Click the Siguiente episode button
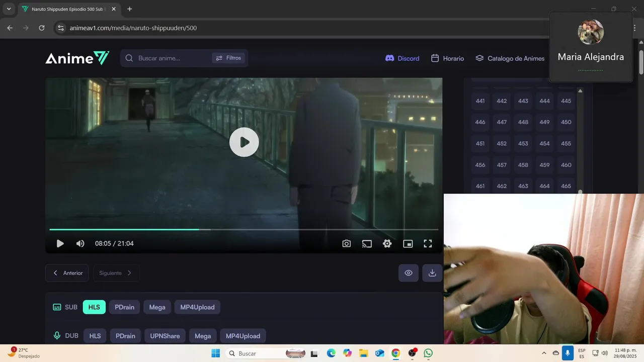 click(x=116, y=273)
